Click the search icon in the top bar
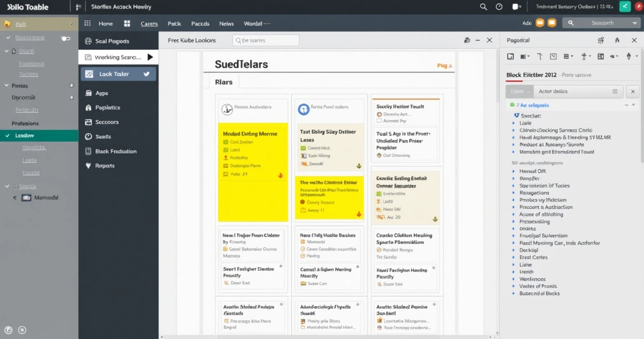644x339 pixels. coord(483,7)
